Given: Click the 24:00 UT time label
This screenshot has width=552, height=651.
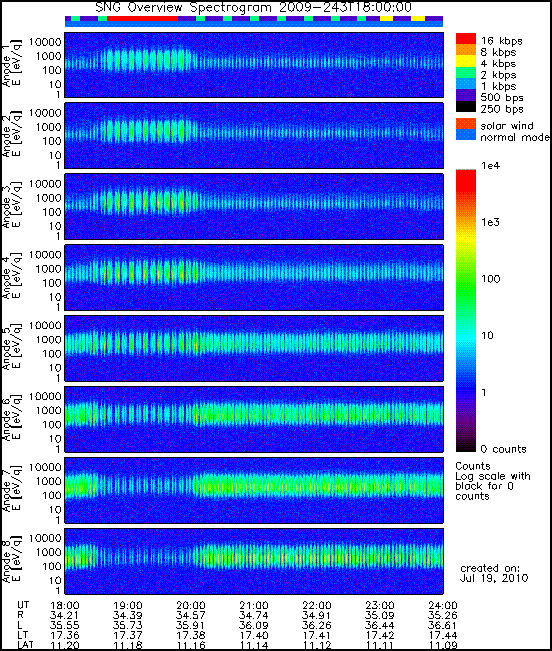Looking at the screenshot, I should [442, 605].
